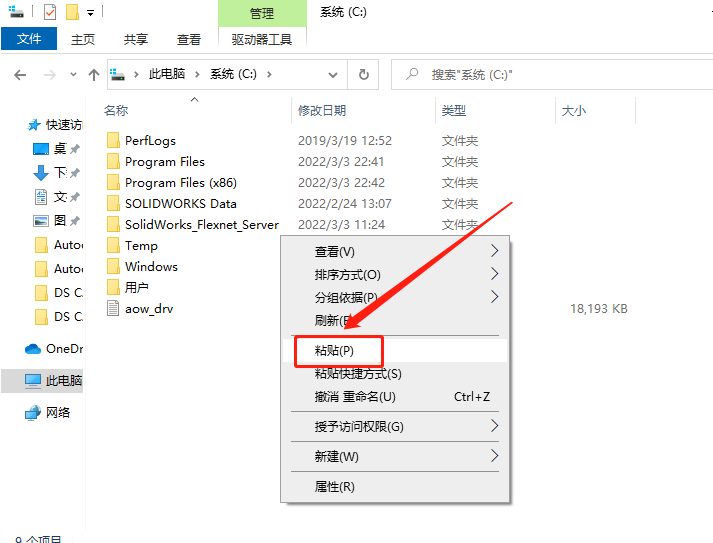Click the drive icon in the title bar
Viewport: 713px width, 543px height.
16,11
